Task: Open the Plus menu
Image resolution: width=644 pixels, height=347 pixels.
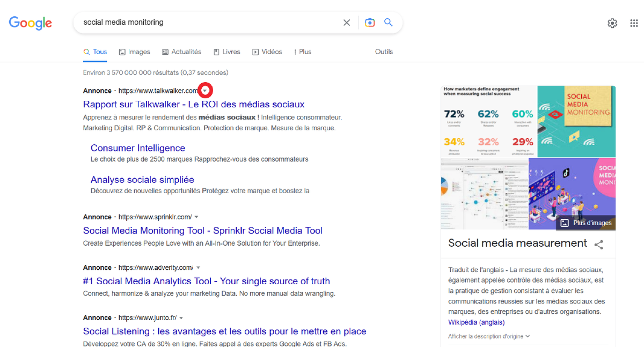Action: (x=302, y=52)
